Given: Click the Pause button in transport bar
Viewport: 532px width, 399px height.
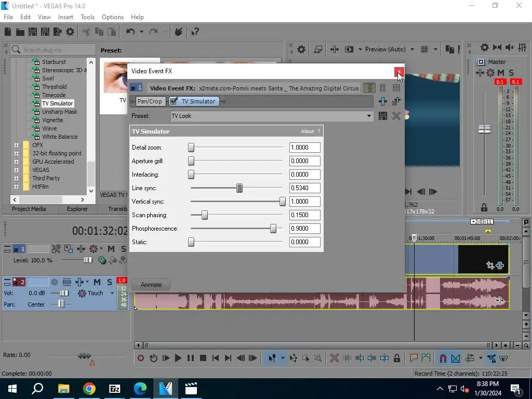Looking at the screenshot, I should click(191, 358).
